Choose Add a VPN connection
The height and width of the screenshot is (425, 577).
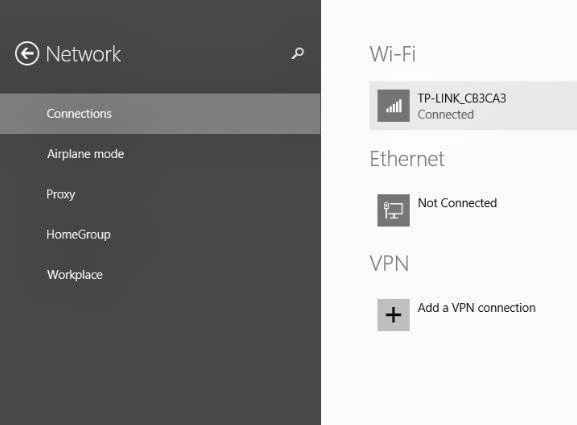pos(477,308)
